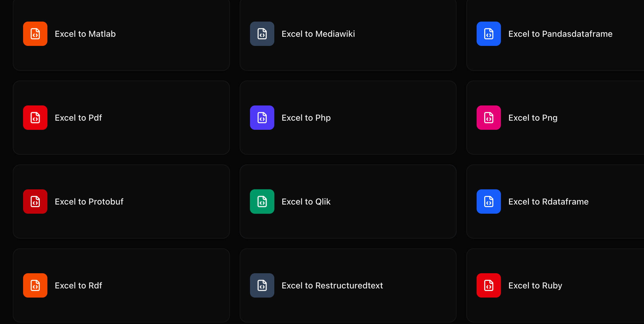Click the blue Excel to Rdataframe icon
The image size is (644, 324).
pos(488,202)
